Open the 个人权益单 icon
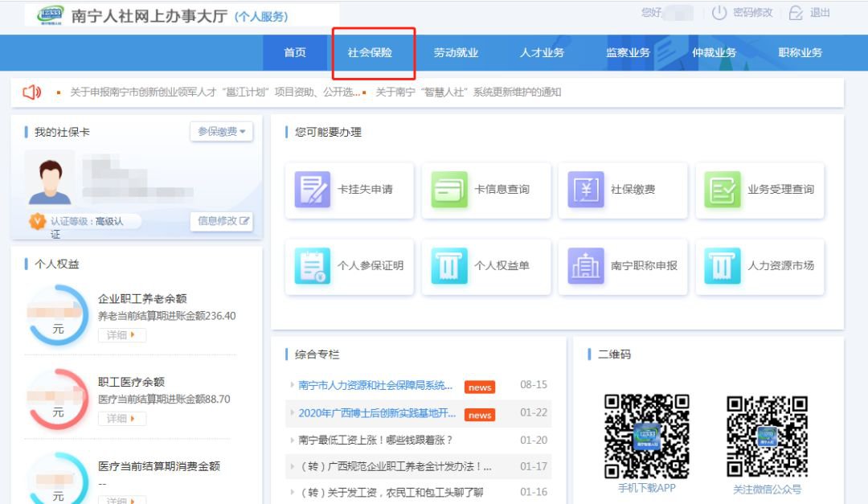 449,266
